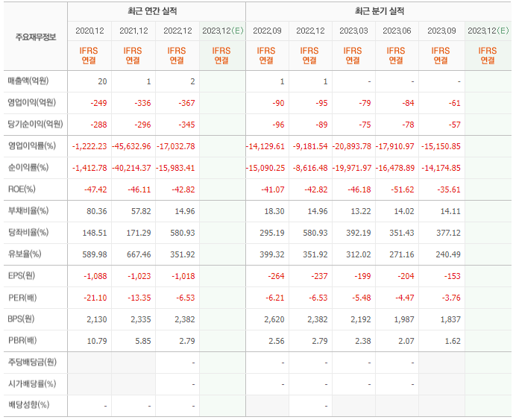The width and height of the screenshot is (516, 420).
Task: Click ROE value -35.61
Action: tap(449, 189)
